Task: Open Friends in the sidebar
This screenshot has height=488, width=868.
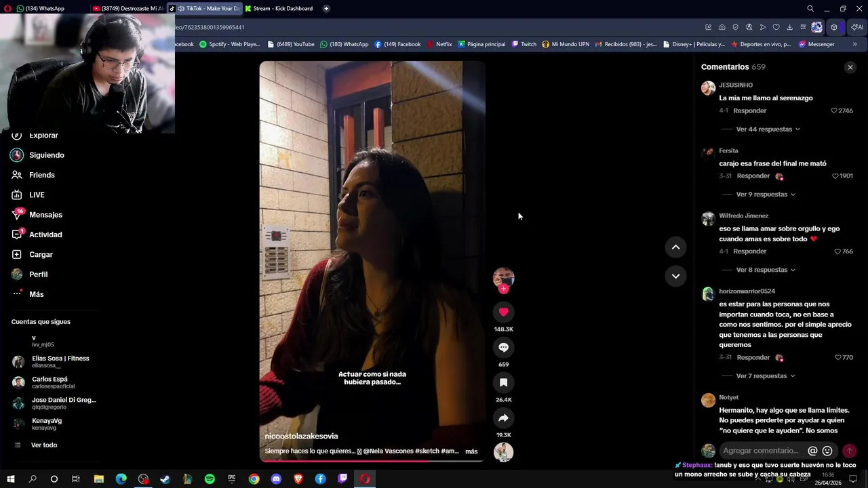Action: [x=41, y=175]
